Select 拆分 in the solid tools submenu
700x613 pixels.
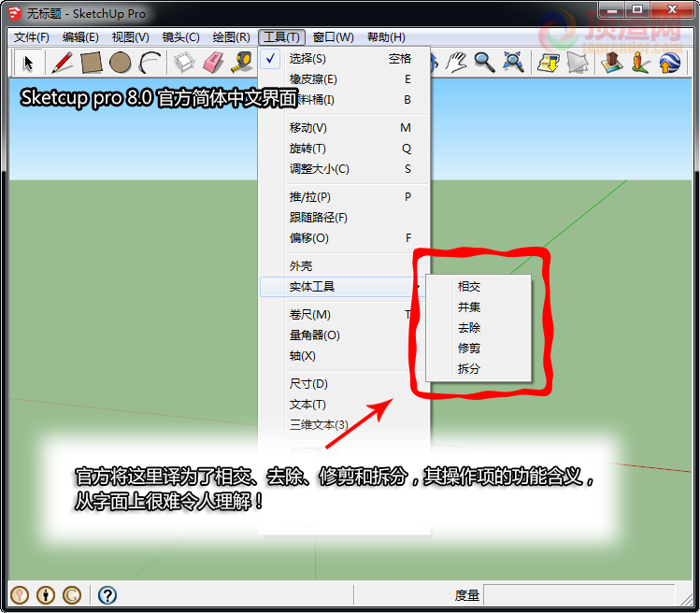[479, 369]
